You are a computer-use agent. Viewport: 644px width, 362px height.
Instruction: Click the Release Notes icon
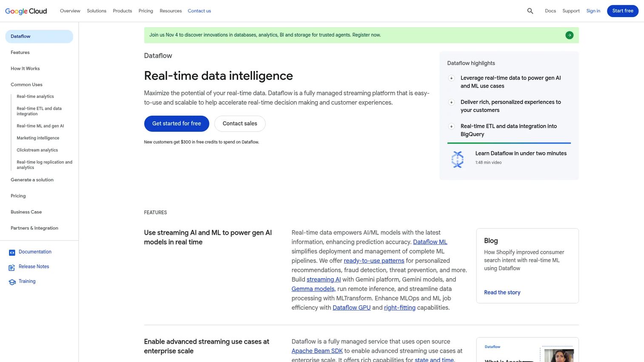click(12, 268)
